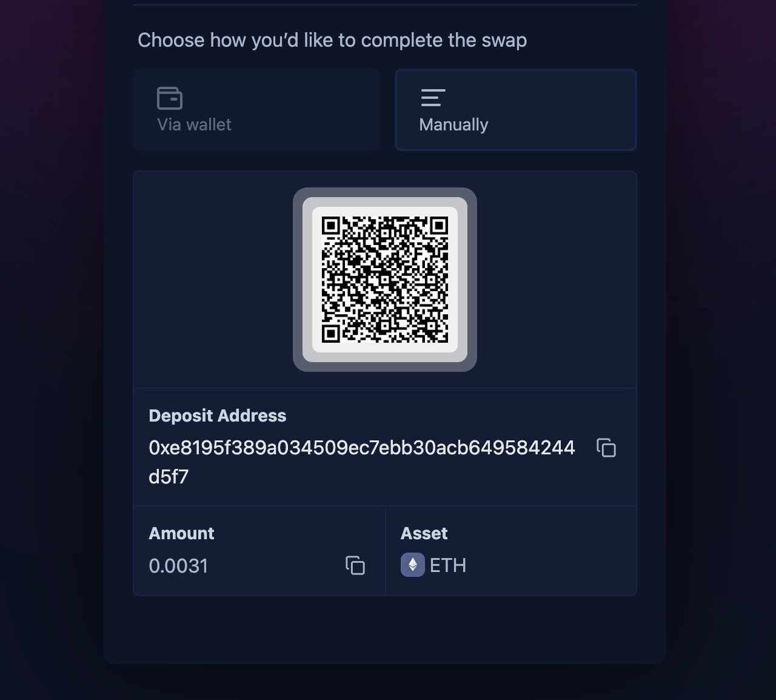The width and height of the screenshot is (776, 700).
Task: Click the top-left finder square of the QR code
Action: click(x=330, y=226)
